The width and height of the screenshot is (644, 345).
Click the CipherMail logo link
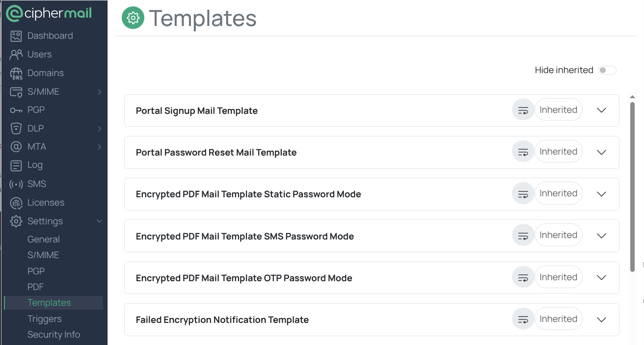[49, 13]
